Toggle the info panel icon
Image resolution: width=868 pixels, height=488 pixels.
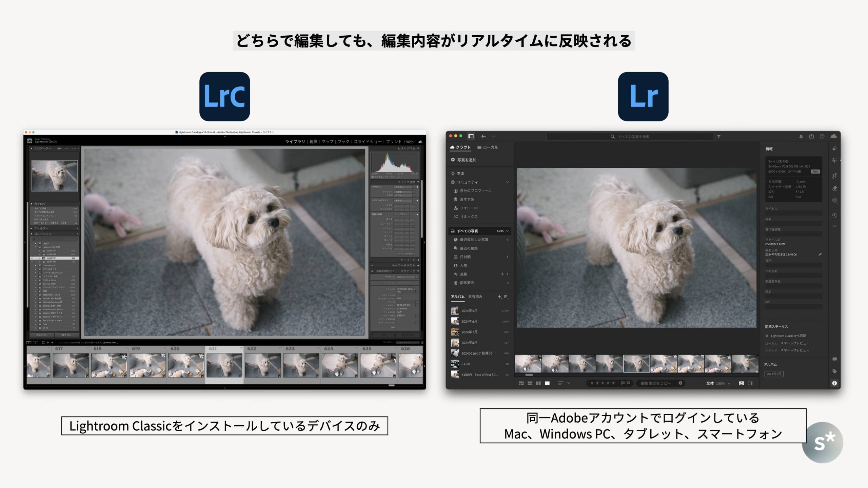pyautogui.click(x=834, y=383)
